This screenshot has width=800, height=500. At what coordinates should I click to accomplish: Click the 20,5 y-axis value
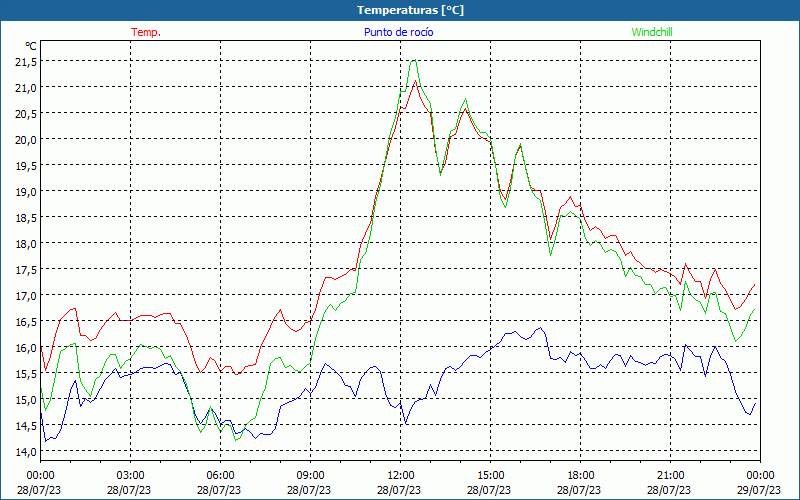pyautogui.click(x=26, y=114)
